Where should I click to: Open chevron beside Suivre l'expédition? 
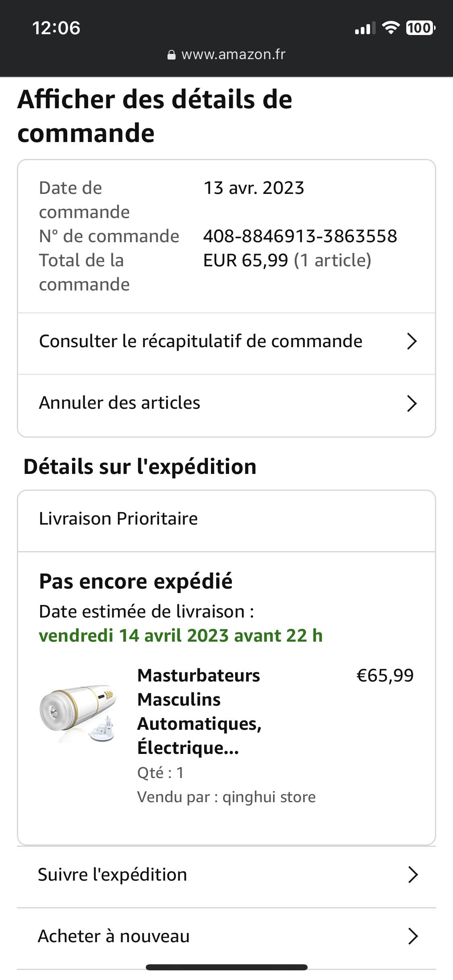point(413,875)
